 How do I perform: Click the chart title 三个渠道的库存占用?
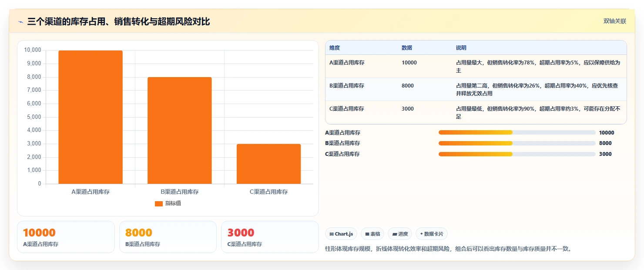(x=118, y=22)
